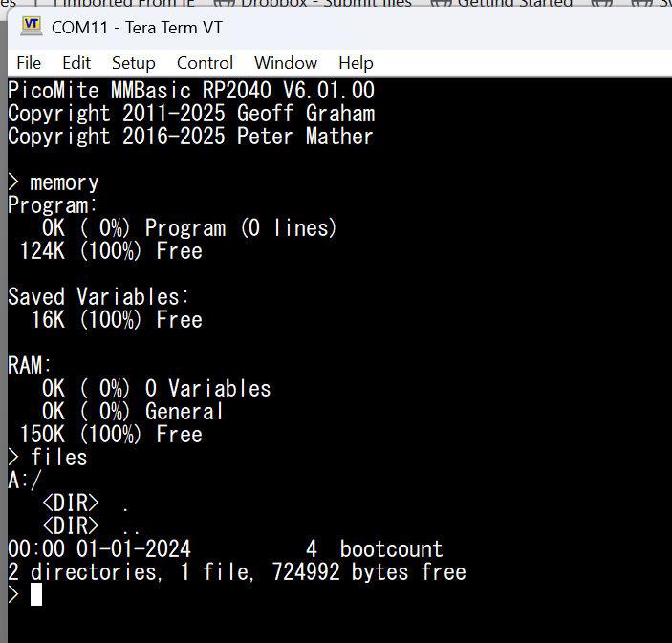Click the COM11 - Tera Term VT title text
This screenshot has height=643, width=672.
pyautogui.click(x=137, y=27)
